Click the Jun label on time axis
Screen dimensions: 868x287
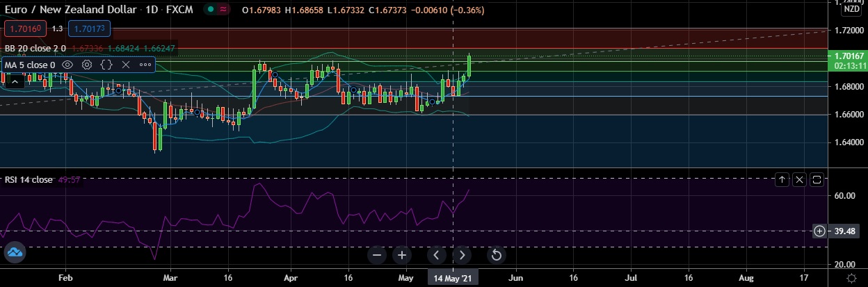[515, 277]
